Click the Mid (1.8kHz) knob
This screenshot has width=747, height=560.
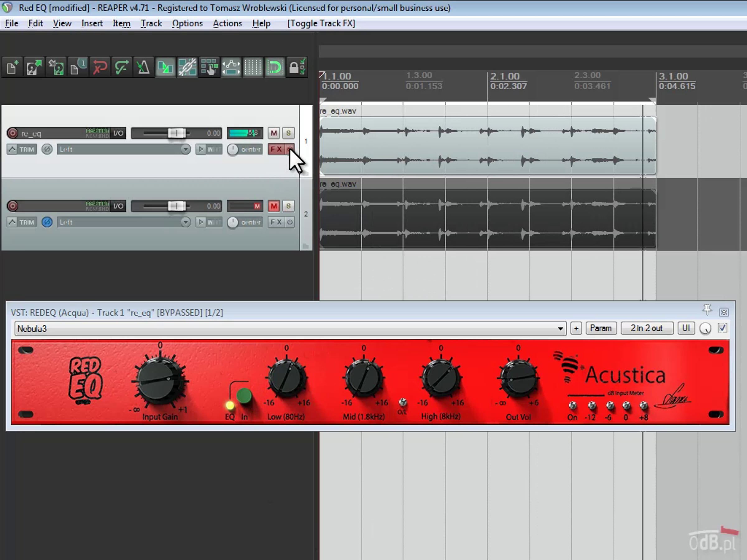point(364,378)
